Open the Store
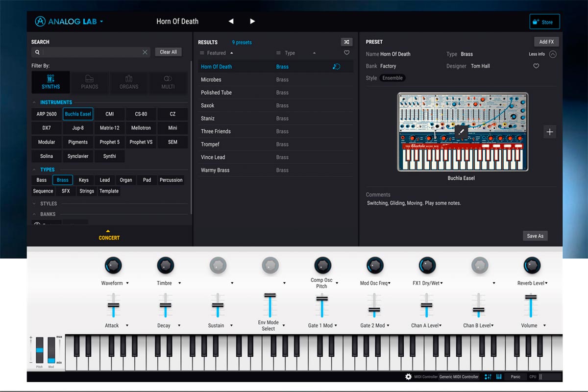This screenshot has width=588, height=392. (x=544, y=22)
